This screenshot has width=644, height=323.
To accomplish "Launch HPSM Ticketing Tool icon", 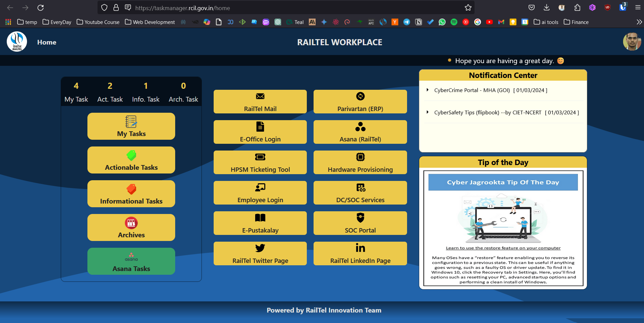I will point(260,157).
